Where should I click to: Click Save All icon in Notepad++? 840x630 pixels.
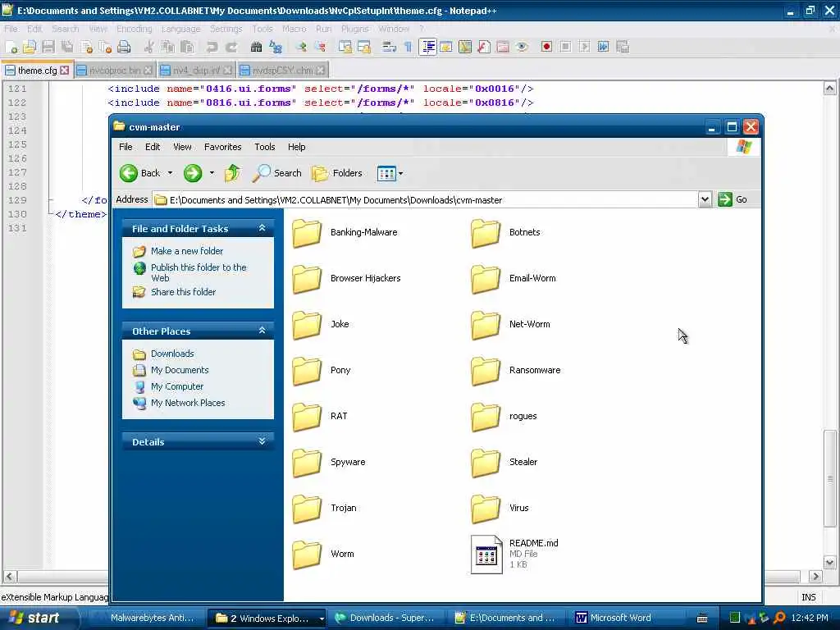pyautogui.click(x=67, y=47)
